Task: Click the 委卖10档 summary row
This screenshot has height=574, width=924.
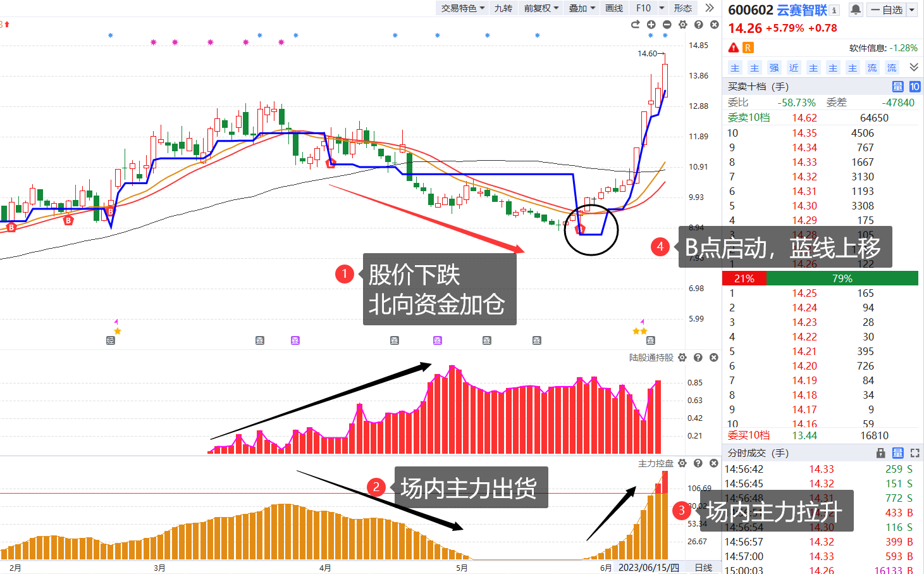Action: [x=820, y=118]
